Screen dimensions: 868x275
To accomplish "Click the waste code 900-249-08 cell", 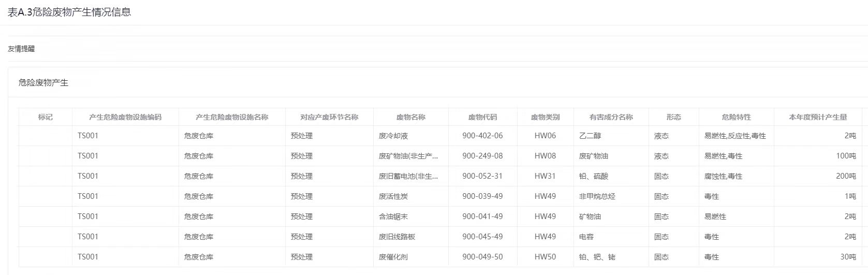I will [482, 156].
